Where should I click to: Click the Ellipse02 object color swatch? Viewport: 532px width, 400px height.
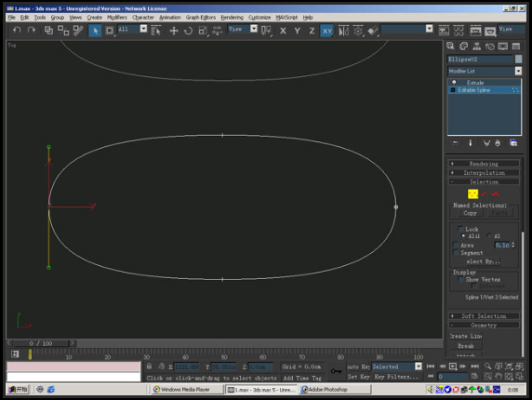[x=518, y=59]
